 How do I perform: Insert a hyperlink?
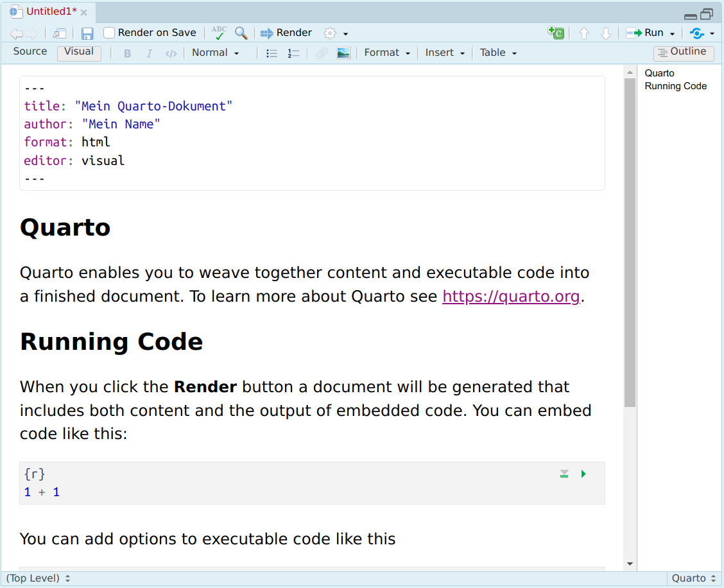click(322, 53)
